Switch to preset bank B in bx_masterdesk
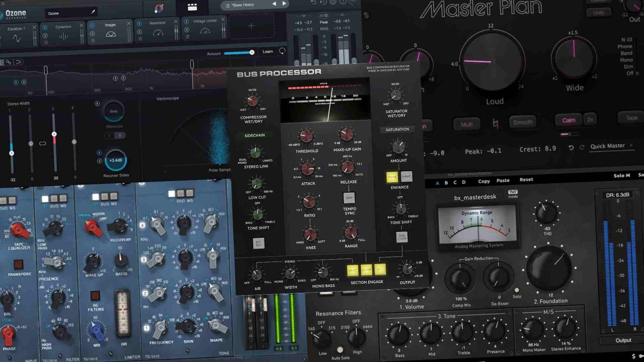644x362 pixels. click(446, 183)
